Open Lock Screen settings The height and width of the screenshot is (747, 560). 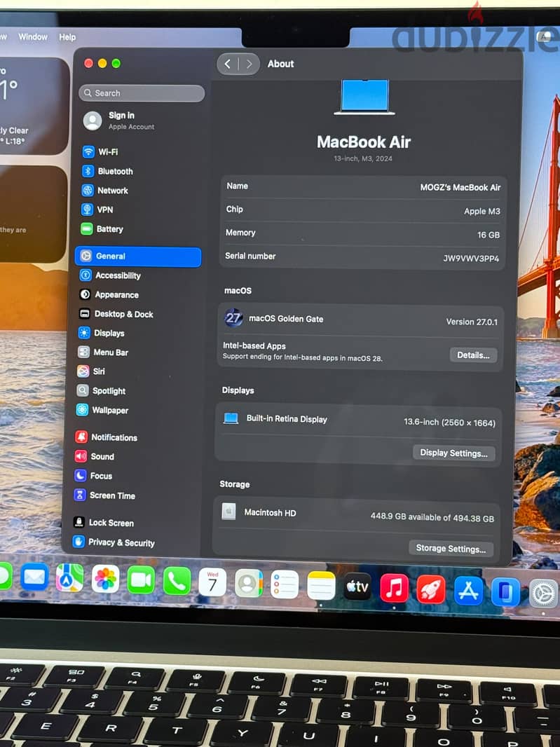pos(104,523)
